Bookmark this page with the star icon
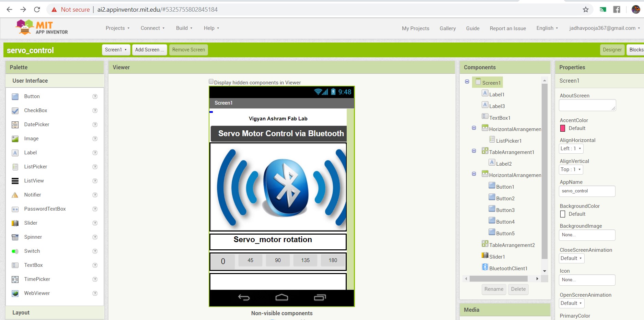This screenshot has height=320, width=644. [x=586, y=10]
